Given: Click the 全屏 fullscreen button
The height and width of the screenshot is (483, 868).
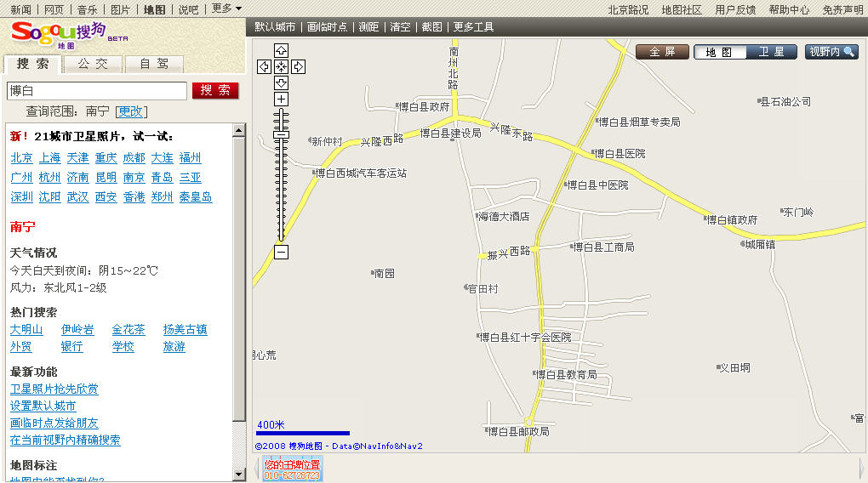Looking at the screenshot, I should 662,52.
